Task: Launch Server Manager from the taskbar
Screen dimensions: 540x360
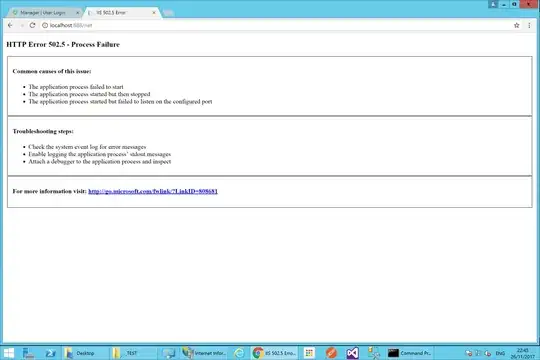Action: click(28, 353)
